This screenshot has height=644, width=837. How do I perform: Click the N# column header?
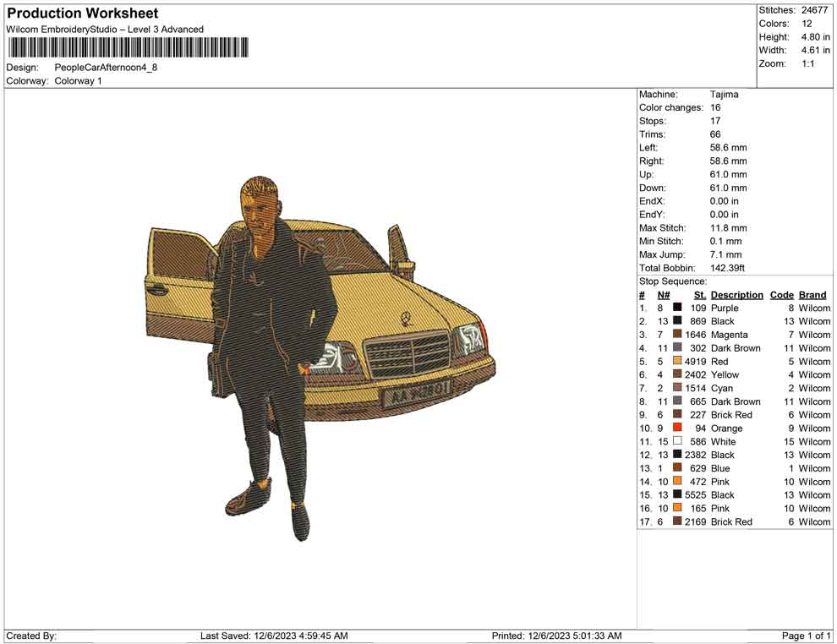click(x=664, y=295)
